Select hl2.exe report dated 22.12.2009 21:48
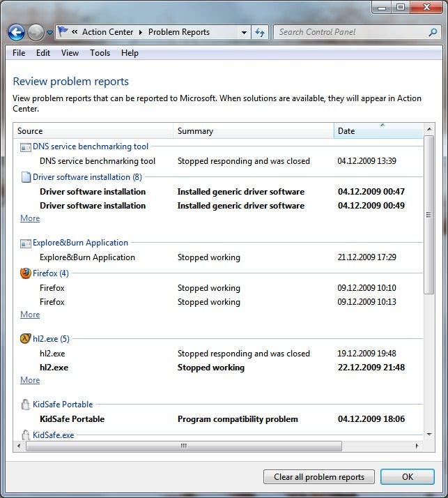This screenshot has width=448, height=498. [218, 368]
